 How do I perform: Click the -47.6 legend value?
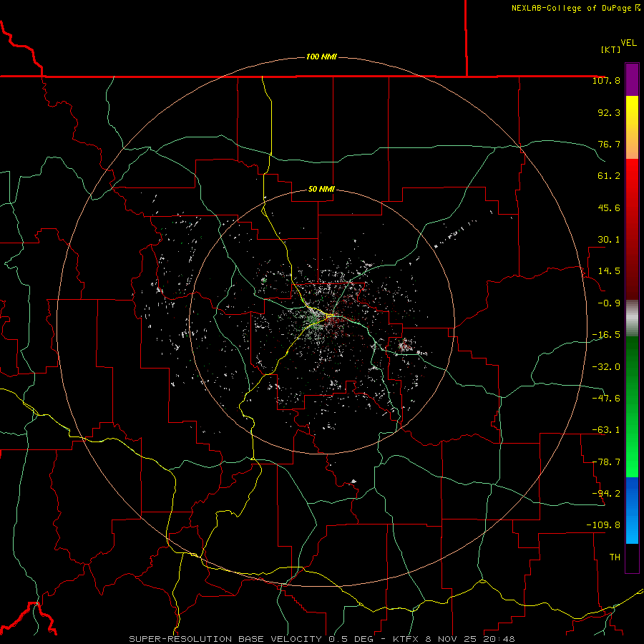click(x=606, y=399)
